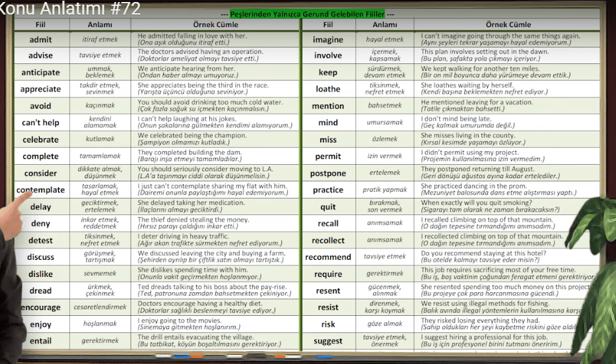Screen dimensions: 616x364
Task: Select the verb 'resist'
Action: 328,307
